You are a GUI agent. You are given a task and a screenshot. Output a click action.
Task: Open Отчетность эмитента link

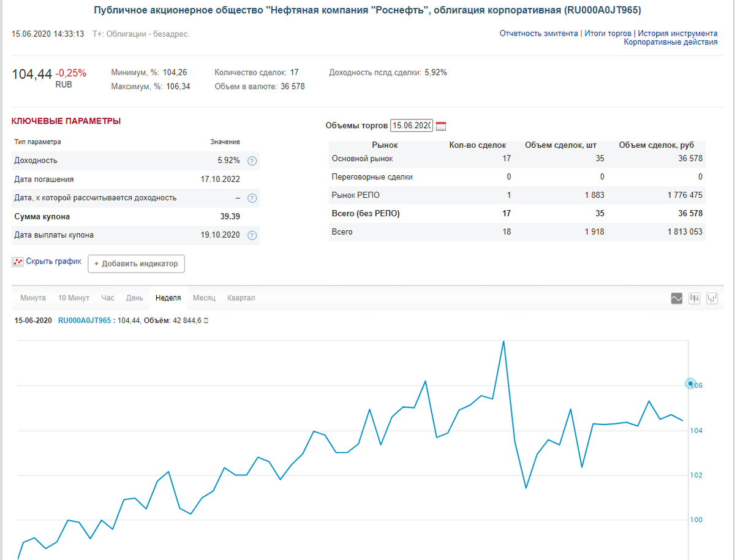click(x=538, y=34)
